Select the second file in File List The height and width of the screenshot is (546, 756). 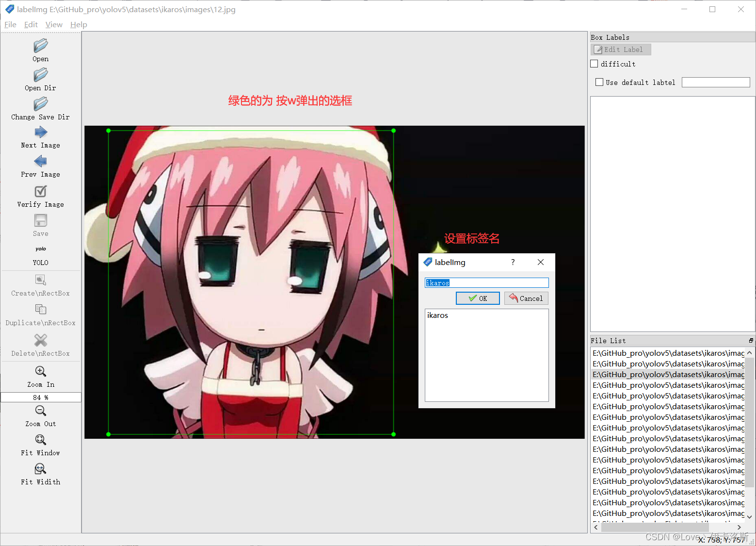click(668, 364)
